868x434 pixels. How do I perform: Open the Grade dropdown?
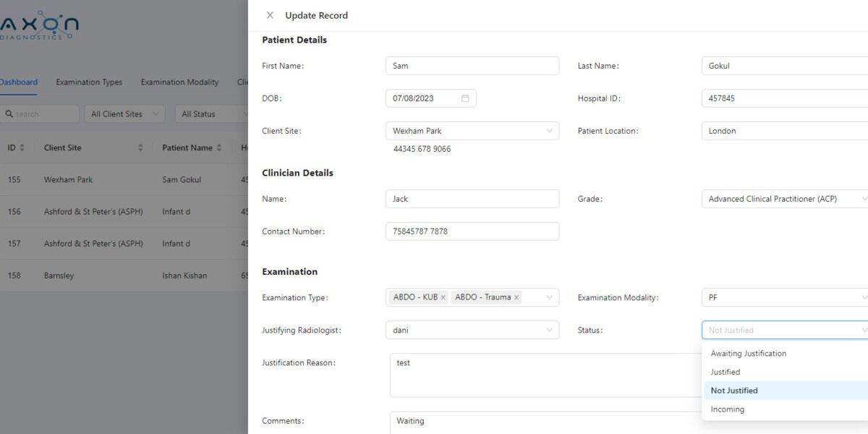click(785, 198)
